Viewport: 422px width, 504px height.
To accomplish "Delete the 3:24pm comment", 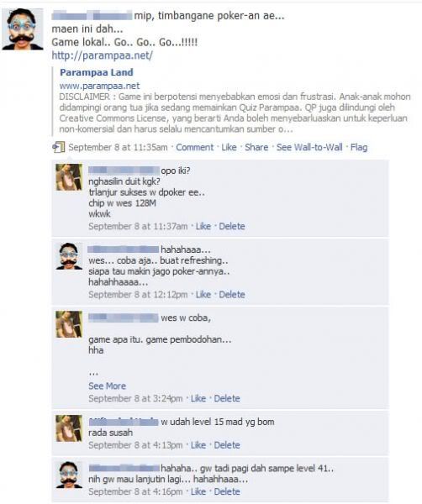I will 227,398.
